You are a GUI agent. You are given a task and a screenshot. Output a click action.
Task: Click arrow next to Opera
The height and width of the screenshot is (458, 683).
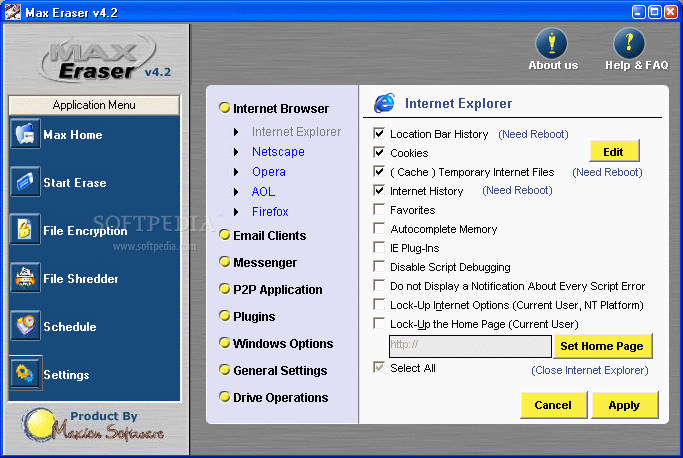click(x=236, y=172)
